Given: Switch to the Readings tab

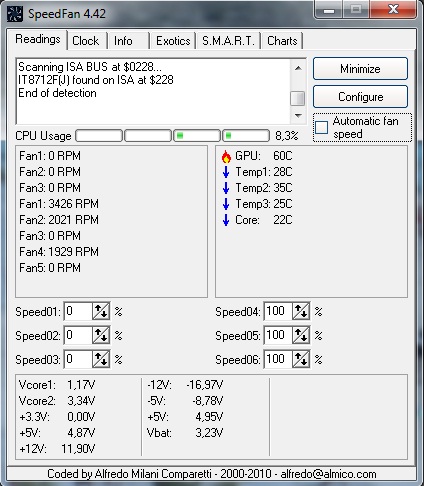Looking at the screenshot, I should (x=38, y=39).
